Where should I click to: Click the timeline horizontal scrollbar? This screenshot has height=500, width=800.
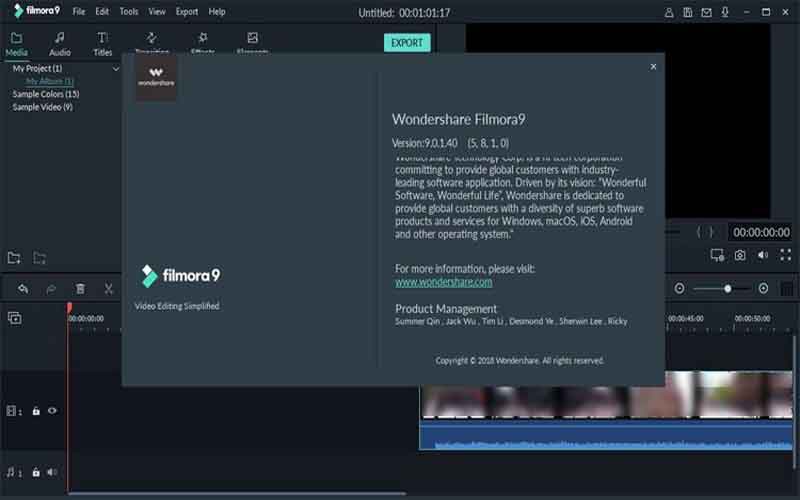(x=237, y=493)
